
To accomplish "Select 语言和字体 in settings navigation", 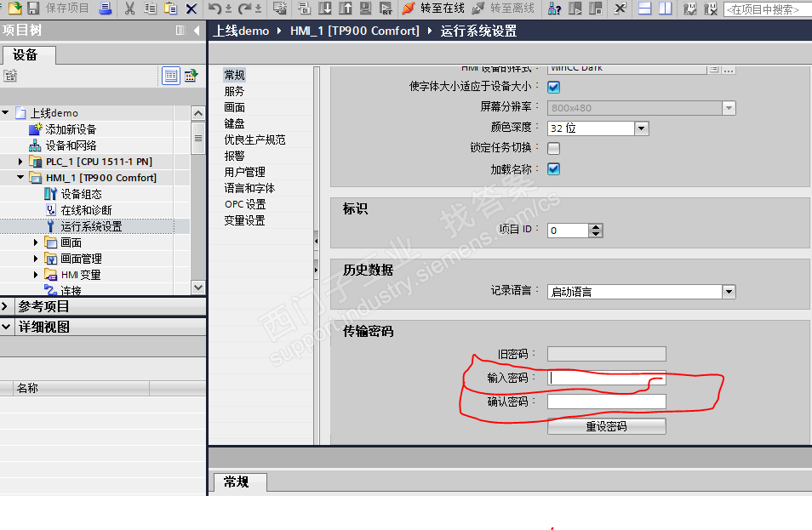I will point(249,188).
